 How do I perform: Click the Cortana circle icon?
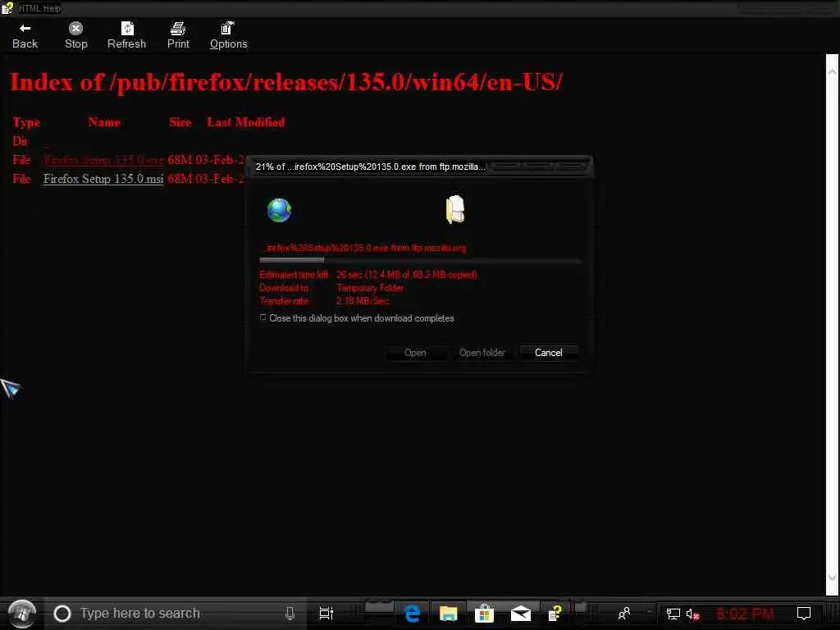tap(62, 614)
